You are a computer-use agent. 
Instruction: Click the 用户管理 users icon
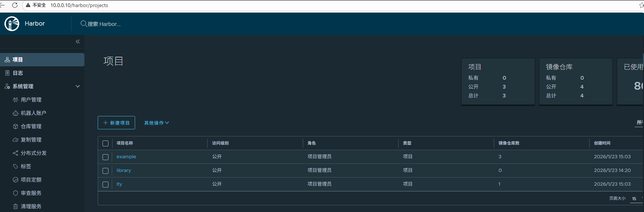tap(16, 100)
